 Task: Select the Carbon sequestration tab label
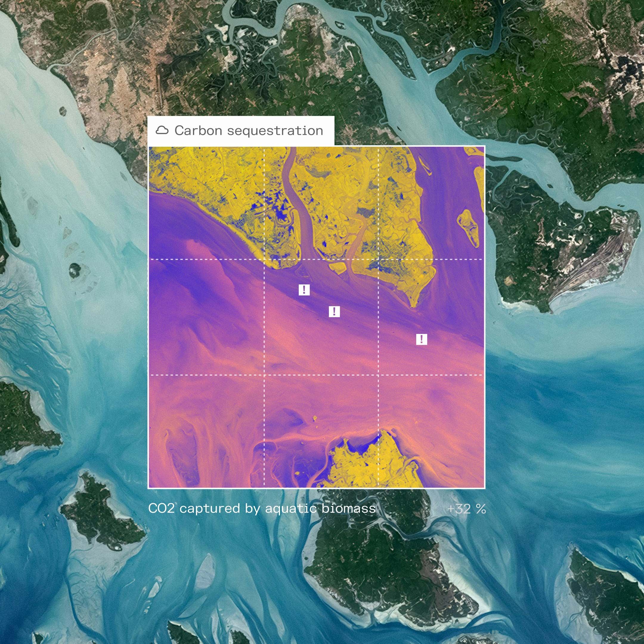coord(248,130)
